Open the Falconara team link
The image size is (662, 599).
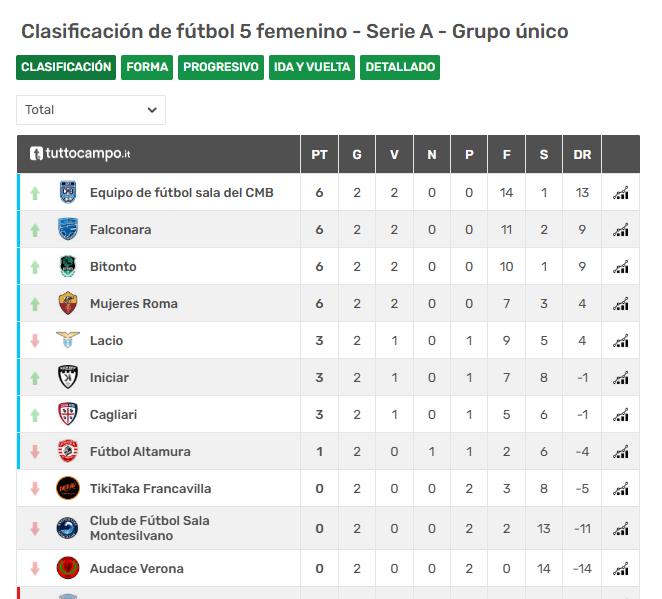(120, 230)
